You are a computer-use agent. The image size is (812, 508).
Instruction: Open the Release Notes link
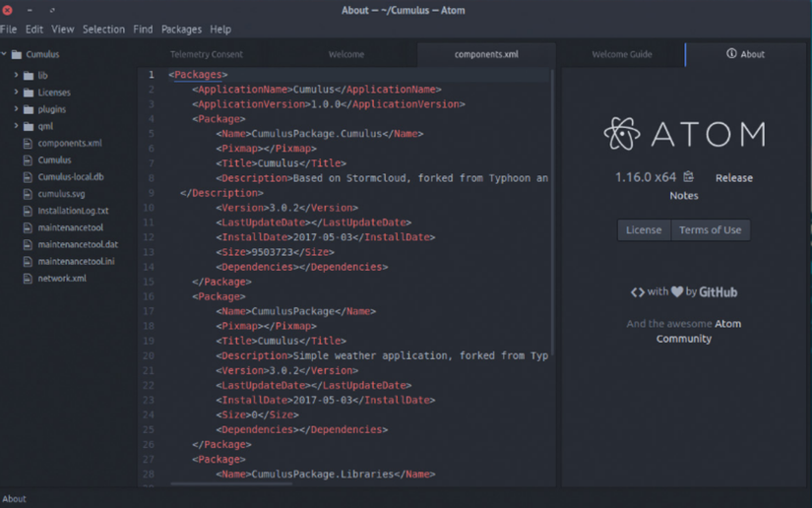[711, 186]
